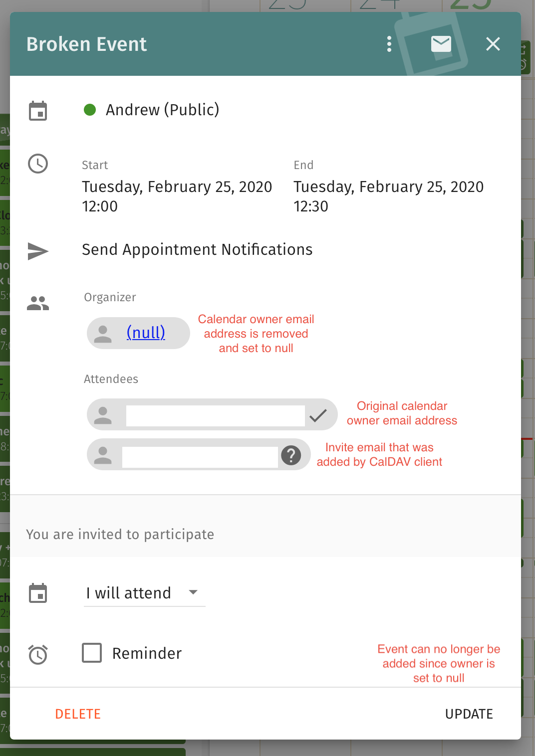Viewport: 535px width, 756px height.
Task: Click the envelope mail icon in header
Action: coord(441,44)
